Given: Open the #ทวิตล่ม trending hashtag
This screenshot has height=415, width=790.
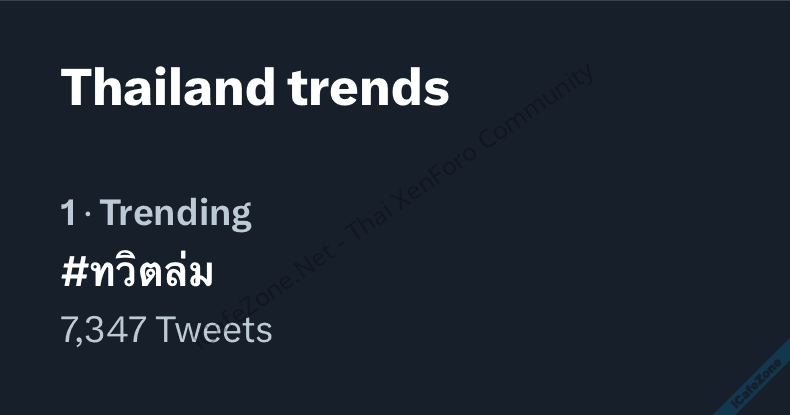Looking at the screenshot, I should pos(138,271).
